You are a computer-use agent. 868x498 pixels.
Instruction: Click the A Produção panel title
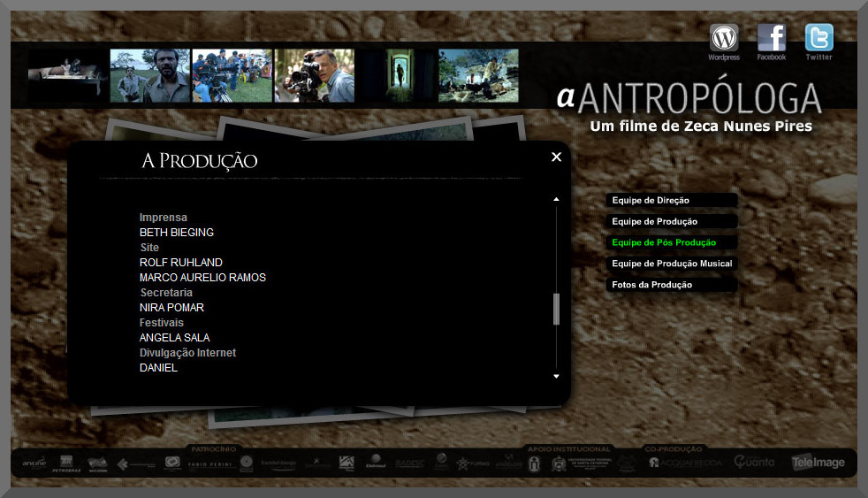(199, 161)
